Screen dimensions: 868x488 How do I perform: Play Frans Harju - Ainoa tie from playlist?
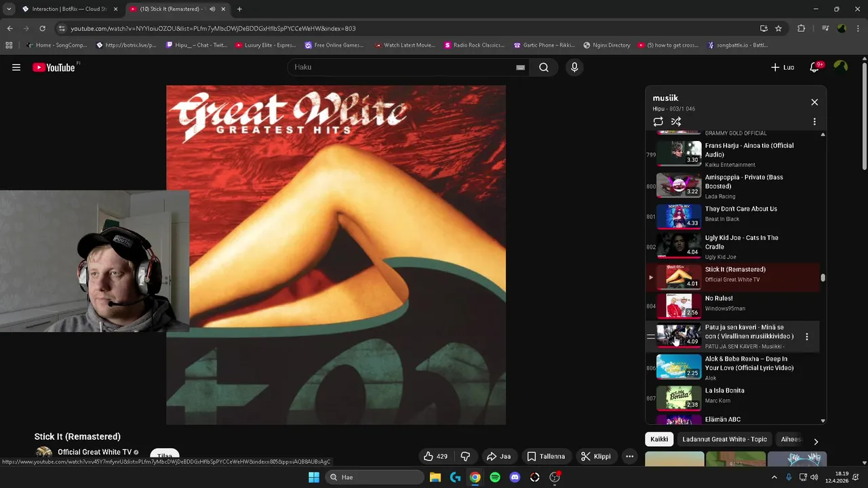click(732, 154)
